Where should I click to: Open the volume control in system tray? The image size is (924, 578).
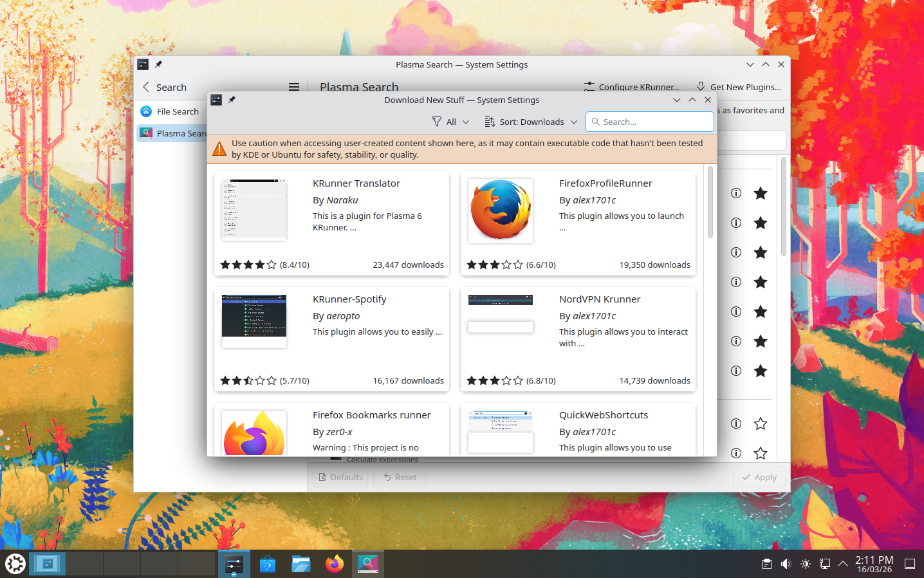pyautogui.click(x=786, y=564)
